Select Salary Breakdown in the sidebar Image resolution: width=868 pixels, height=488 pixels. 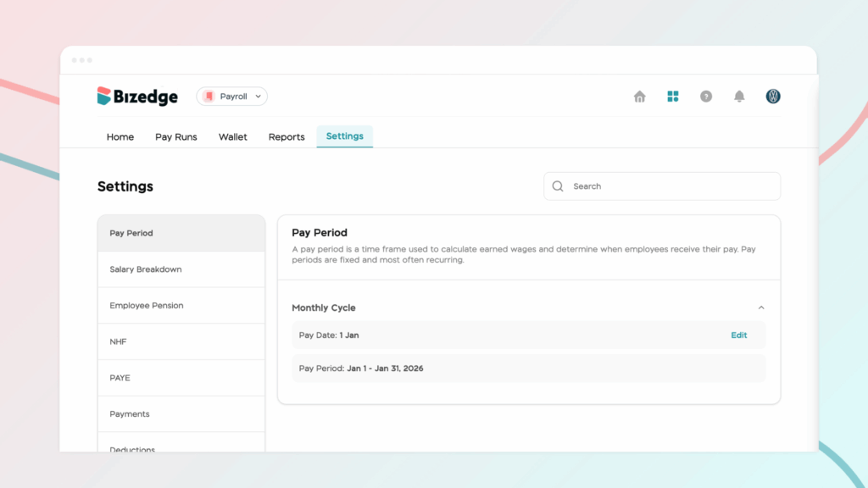click(146, 269)
